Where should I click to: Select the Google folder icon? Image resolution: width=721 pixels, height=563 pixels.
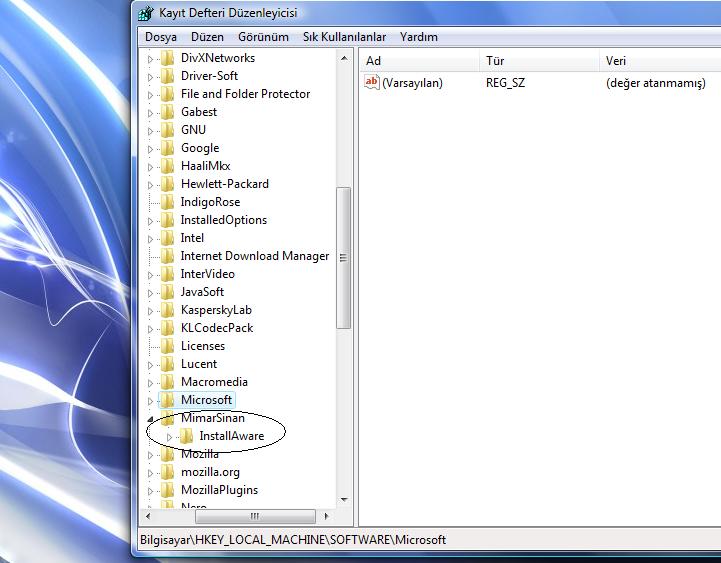pos(167,148)
